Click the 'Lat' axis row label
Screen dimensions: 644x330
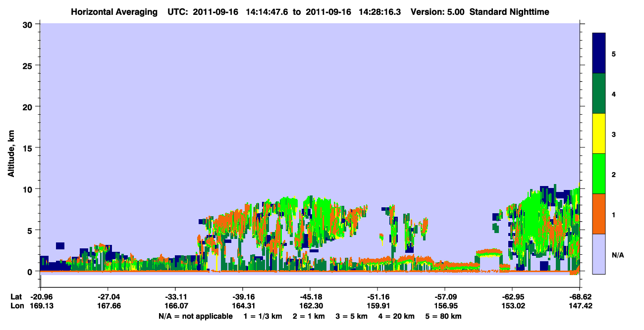coord(16,297)
